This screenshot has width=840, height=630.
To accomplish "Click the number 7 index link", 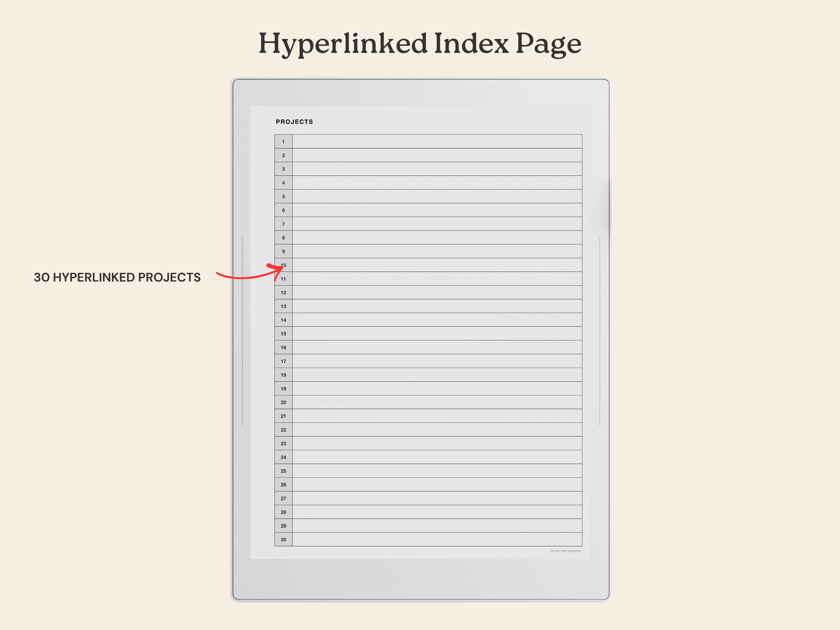I will 283,224.
